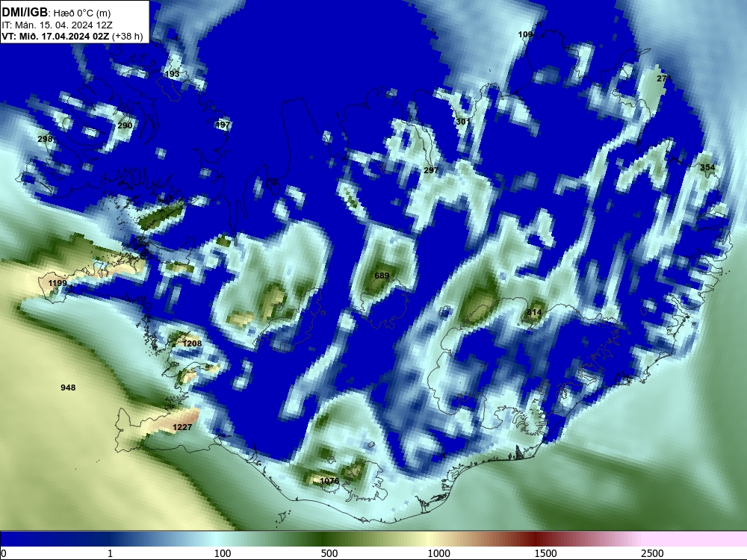This screenshot has width=747, height=560.
Task: Click the map value label 814
Action: pos(534,312)
